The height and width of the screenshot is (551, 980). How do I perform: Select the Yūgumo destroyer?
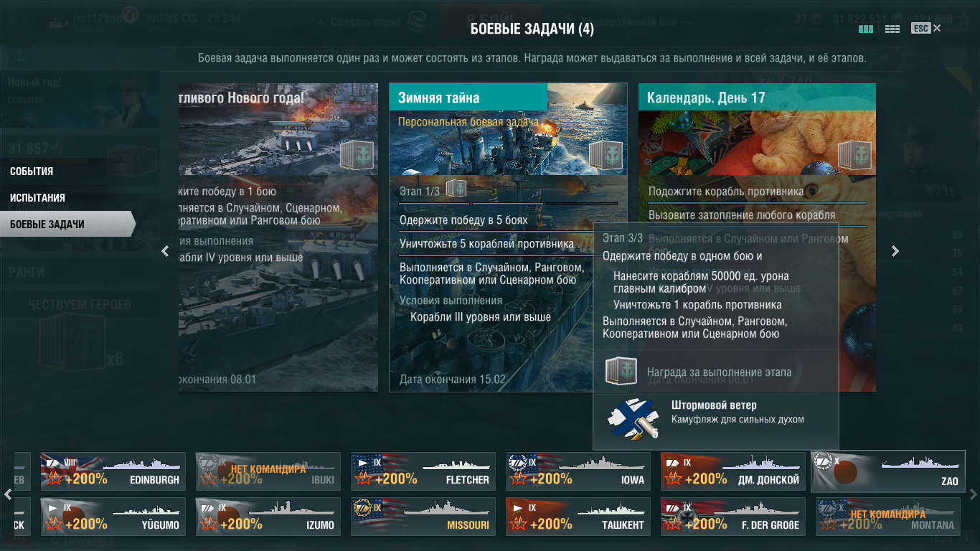point(113,517)
